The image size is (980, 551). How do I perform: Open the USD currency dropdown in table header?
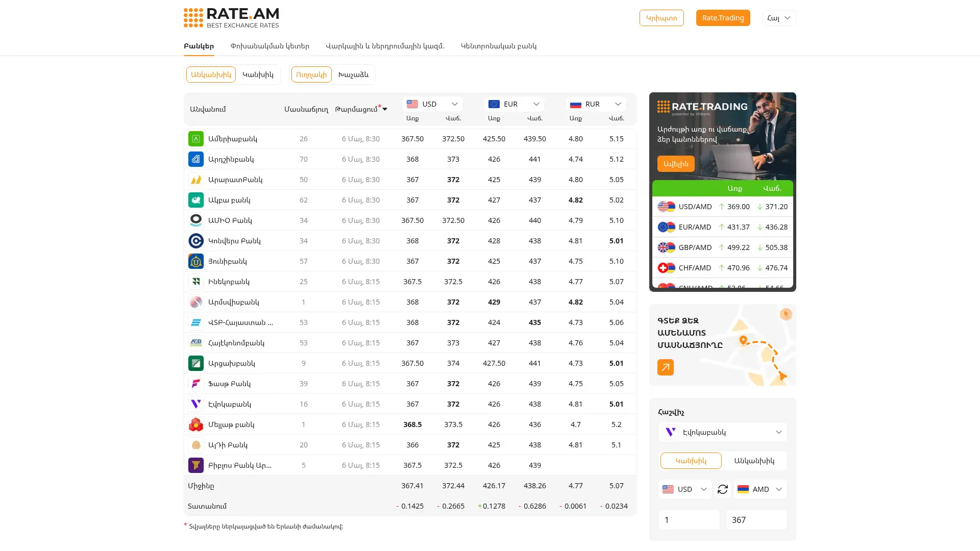coord(433,104)
